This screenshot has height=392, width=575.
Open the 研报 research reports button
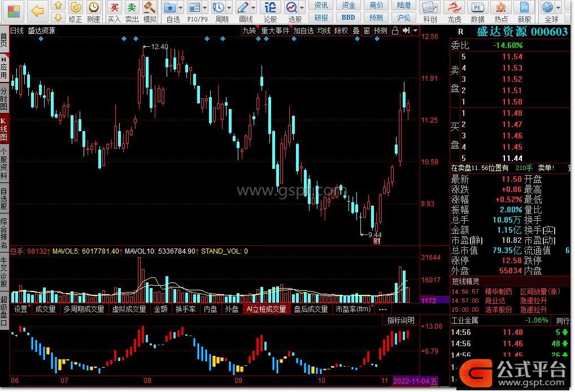(x=321, y=18)
